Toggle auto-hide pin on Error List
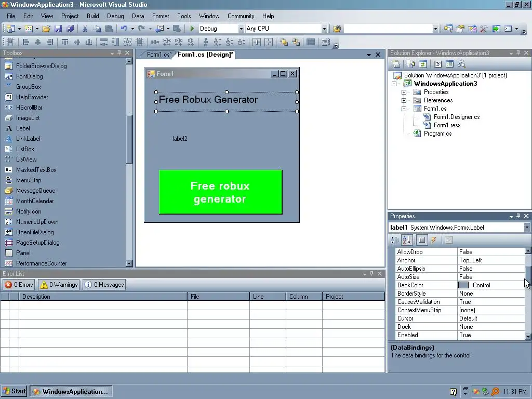 tap(371, 274)
